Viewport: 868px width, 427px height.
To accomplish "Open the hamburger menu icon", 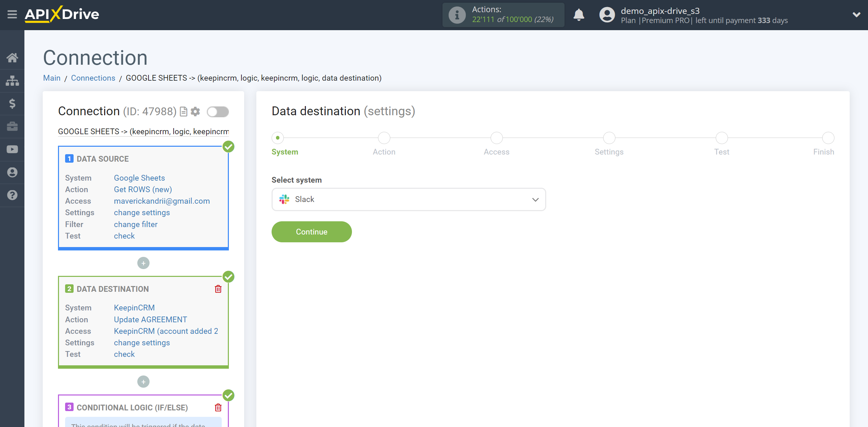I will pyautogui.click(x=12, y=15).
